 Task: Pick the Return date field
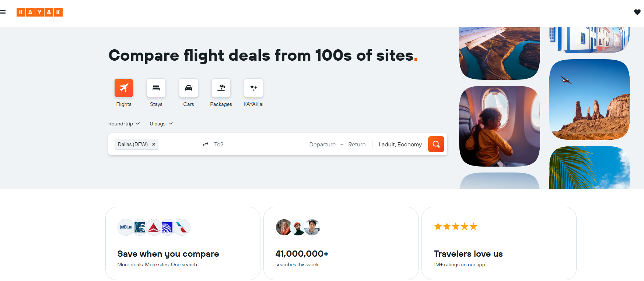click(357, 145)
